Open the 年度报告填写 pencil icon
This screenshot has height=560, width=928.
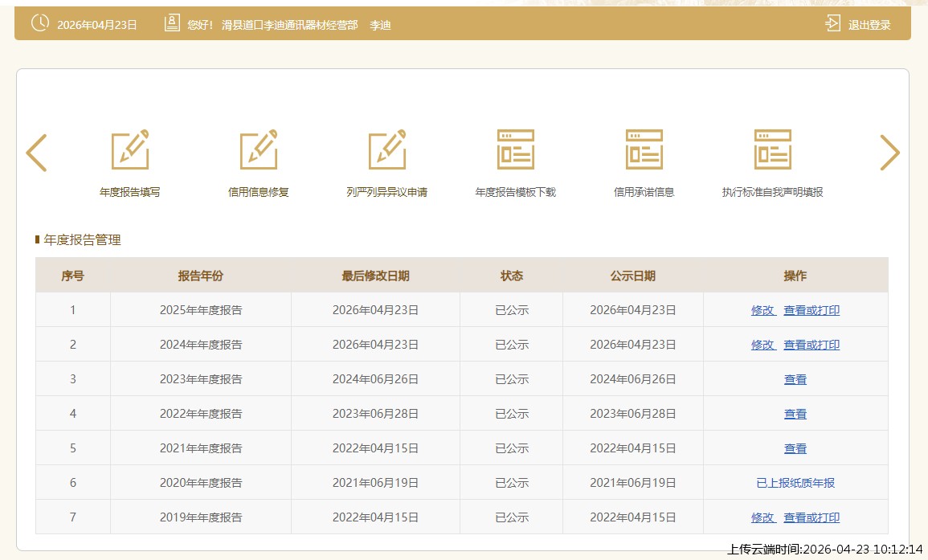(130, 150)
